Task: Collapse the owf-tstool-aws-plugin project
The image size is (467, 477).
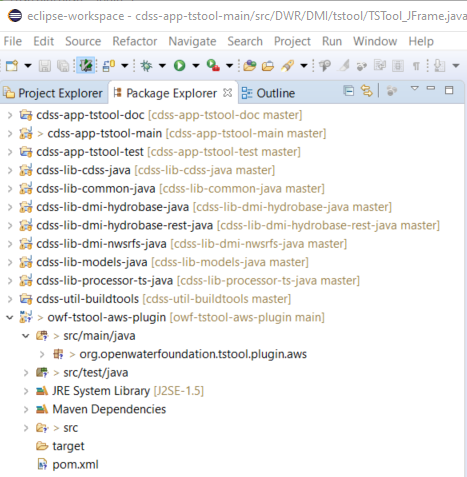Action: [x=10, y=317]
